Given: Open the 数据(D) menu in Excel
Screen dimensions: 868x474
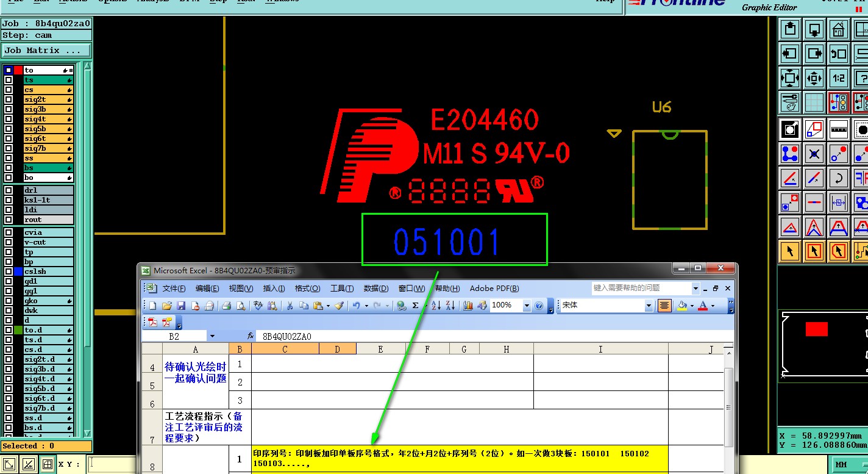Looking at the screenshot, I should click(x=376, y=289).
